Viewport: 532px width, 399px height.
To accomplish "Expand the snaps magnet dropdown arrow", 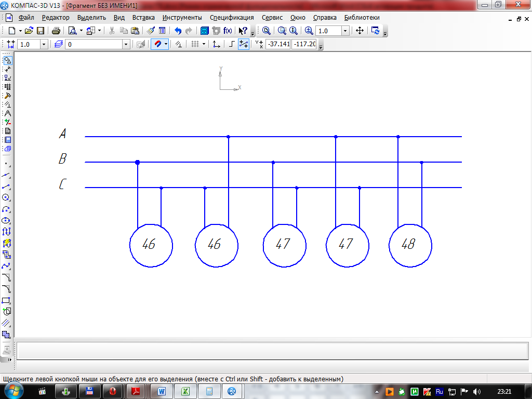I will 166,44.
